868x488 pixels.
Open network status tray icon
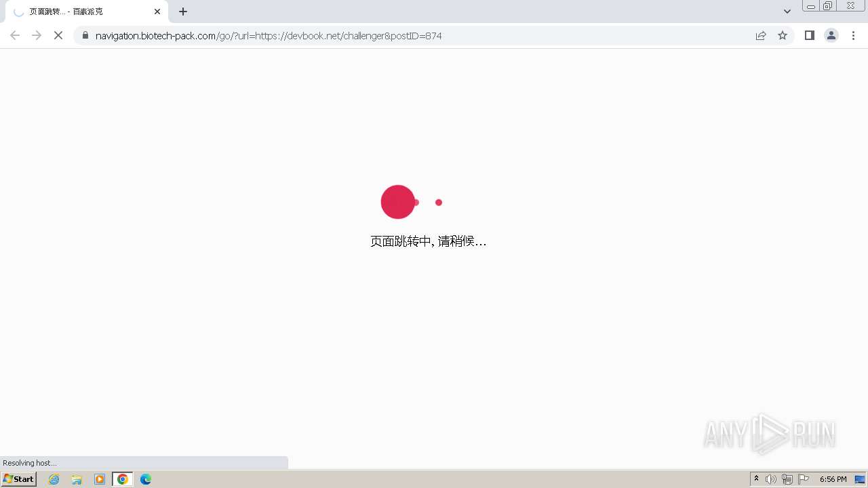(787, 479)
